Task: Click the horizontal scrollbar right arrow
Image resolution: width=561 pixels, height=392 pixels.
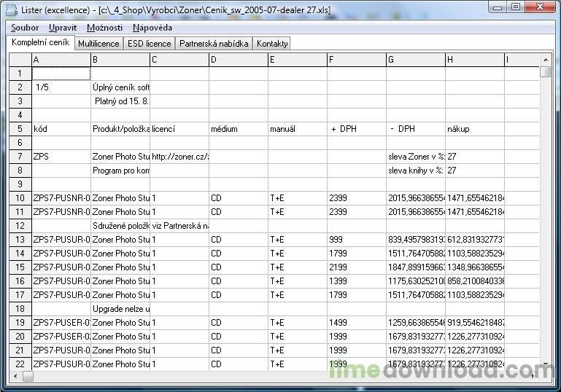Action: (534, 377)
